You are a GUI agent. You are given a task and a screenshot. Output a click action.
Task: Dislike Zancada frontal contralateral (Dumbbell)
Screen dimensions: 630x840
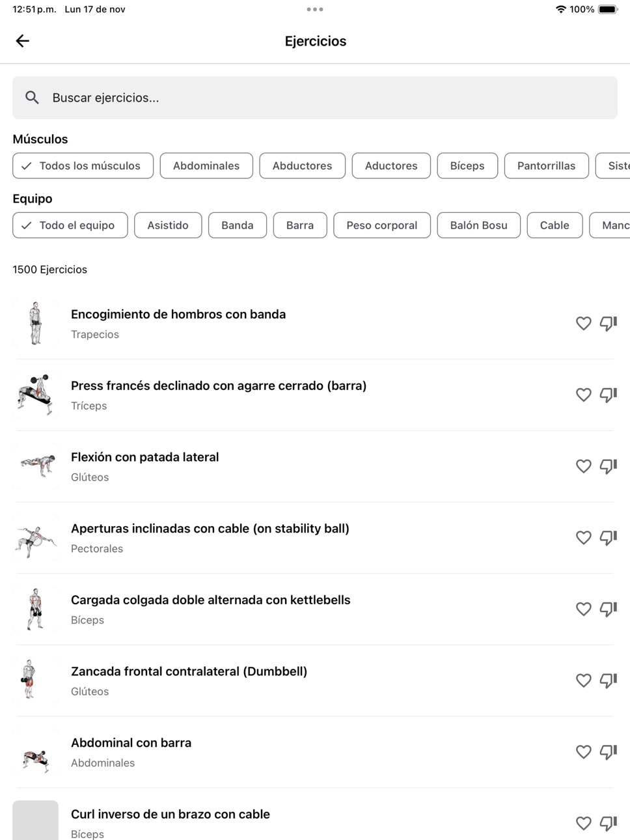coord(609,680)
